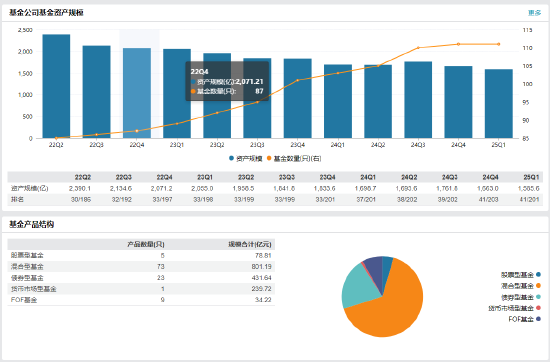Viewport: 550px width, 362px height.
Task: Click the 22Q2 asset bar
Action: (56, 86)
